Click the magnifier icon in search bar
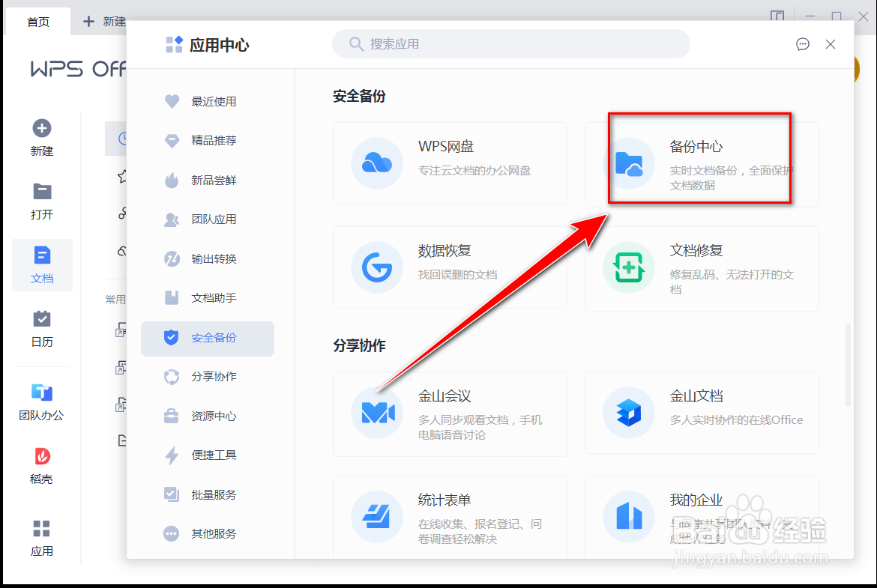 coord(356,43)
